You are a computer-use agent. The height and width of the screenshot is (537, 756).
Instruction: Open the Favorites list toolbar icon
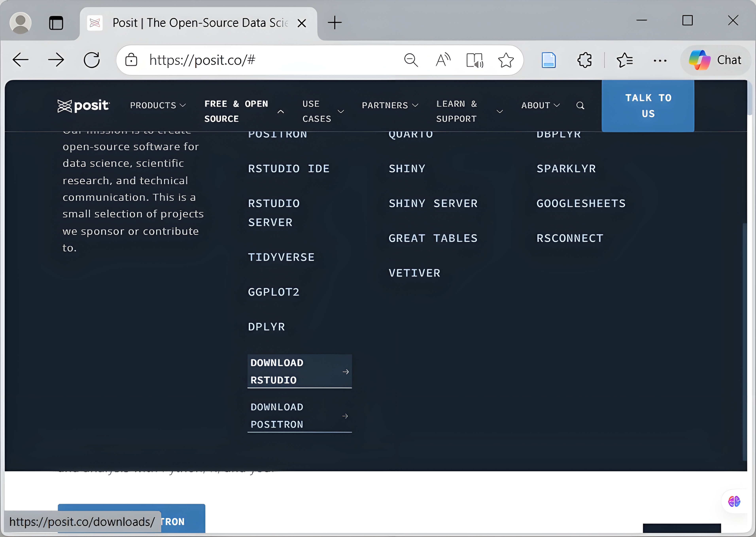[625, 60]
